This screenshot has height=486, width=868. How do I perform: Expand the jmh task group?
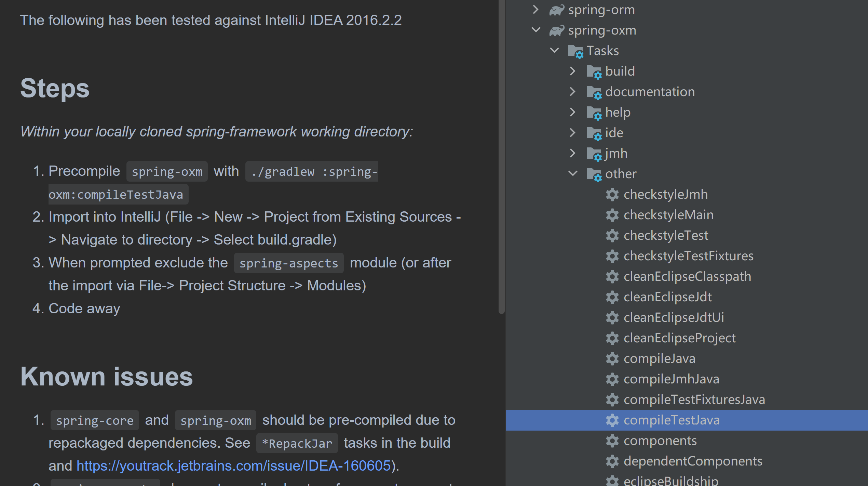pos(573,153)
